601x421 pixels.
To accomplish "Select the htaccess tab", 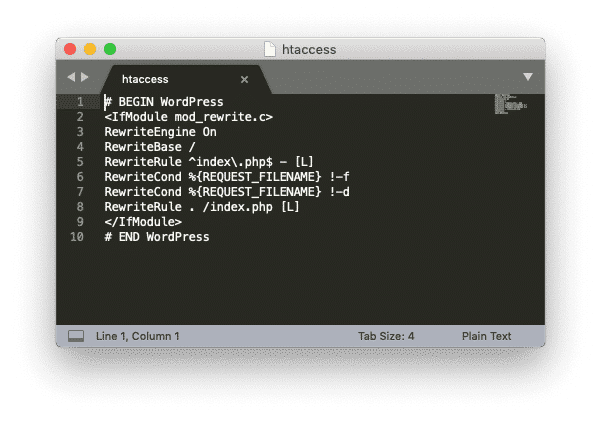I will click(x=145, y=78).
